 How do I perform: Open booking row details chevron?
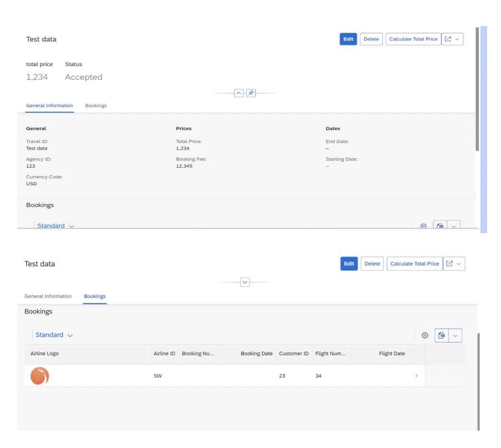(417, 375)
